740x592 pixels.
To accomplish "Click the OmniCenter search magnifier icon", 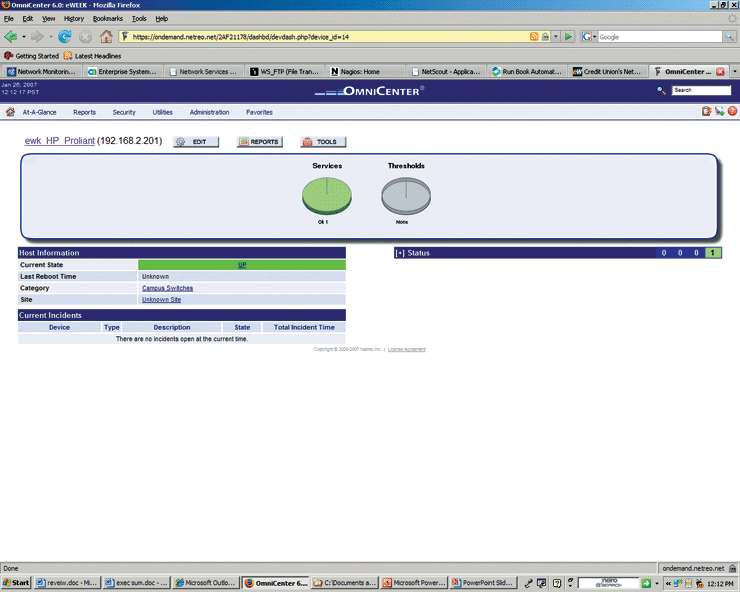I will [662, 90].
